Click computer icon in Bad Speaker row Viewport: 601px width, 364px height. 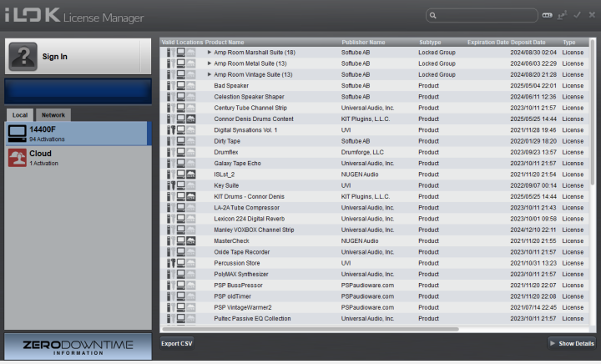click(181, 85)
